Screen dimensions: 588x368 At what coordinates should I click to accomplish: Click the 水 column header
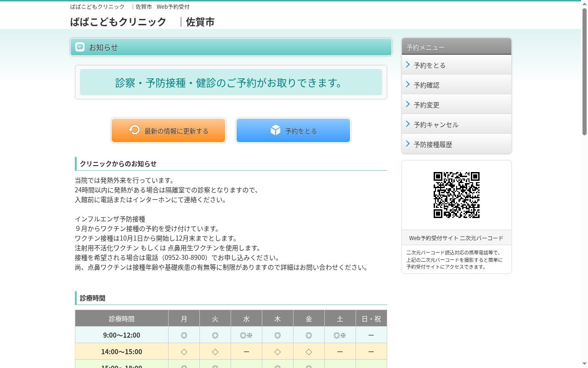coord(247,318)
